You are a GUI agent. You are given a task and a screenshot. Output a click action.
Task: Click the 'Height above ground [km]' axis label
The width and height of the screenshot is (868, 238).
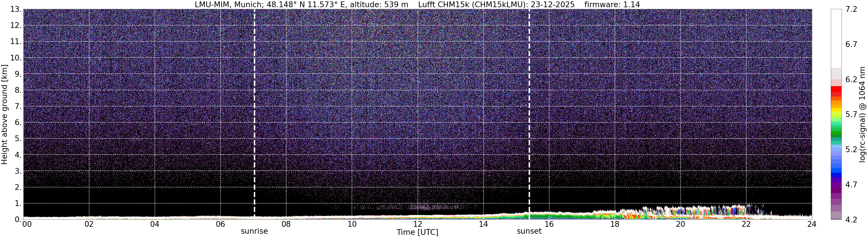[4, 114]
